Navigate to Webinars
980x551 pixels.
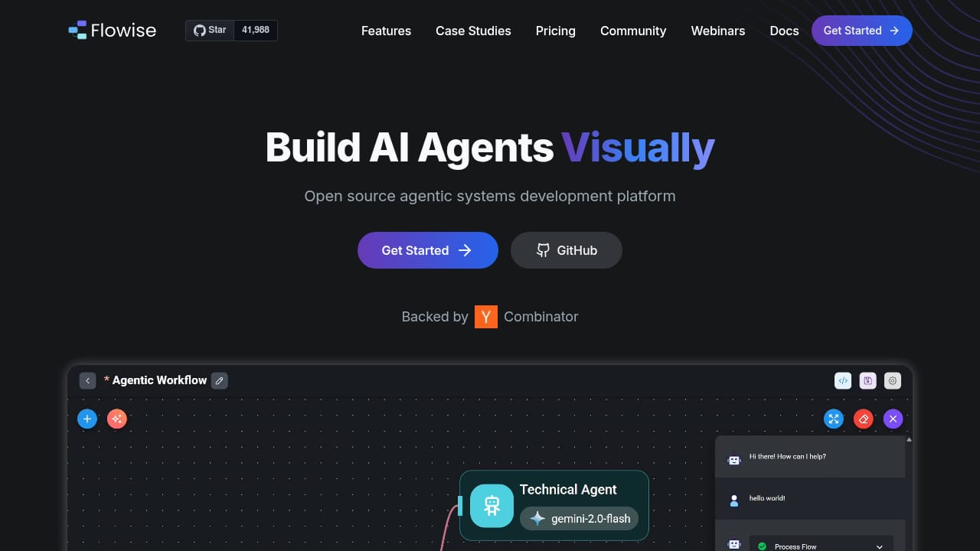[x=718, y=31]
